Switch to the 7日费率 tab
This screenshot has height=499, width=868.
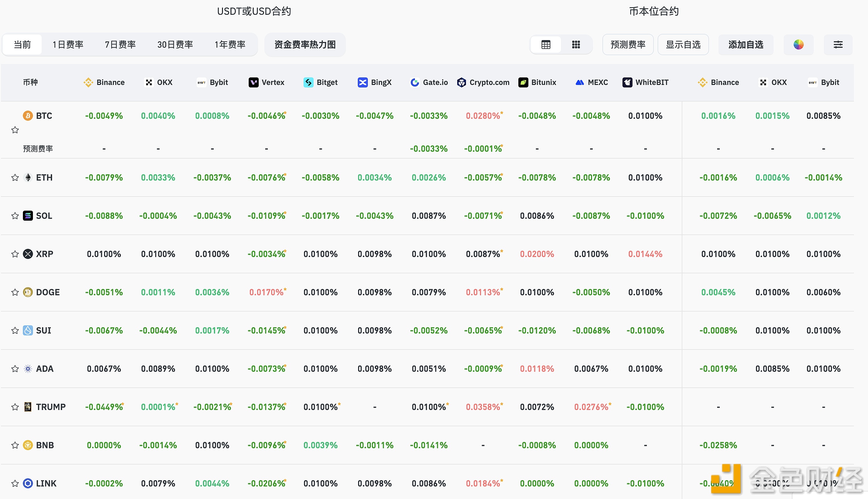tap(120, 44)
